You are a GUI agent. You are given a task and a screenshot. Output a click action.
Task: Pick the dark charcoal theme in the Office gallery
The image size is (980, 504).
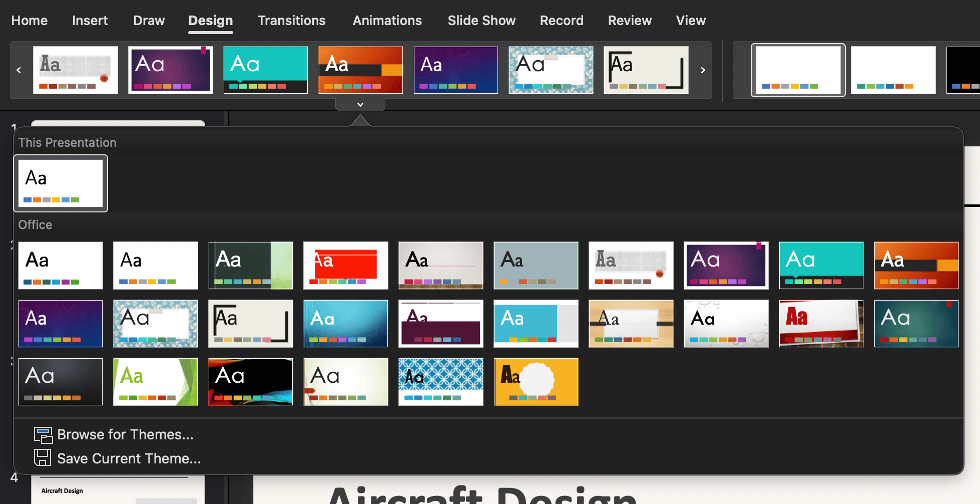click(x=61, y=382)
